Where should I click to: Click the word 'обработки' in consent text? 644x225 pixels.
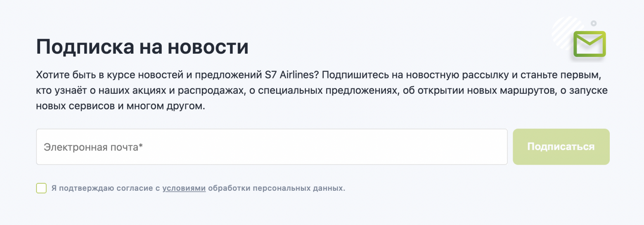coord(227,188)
